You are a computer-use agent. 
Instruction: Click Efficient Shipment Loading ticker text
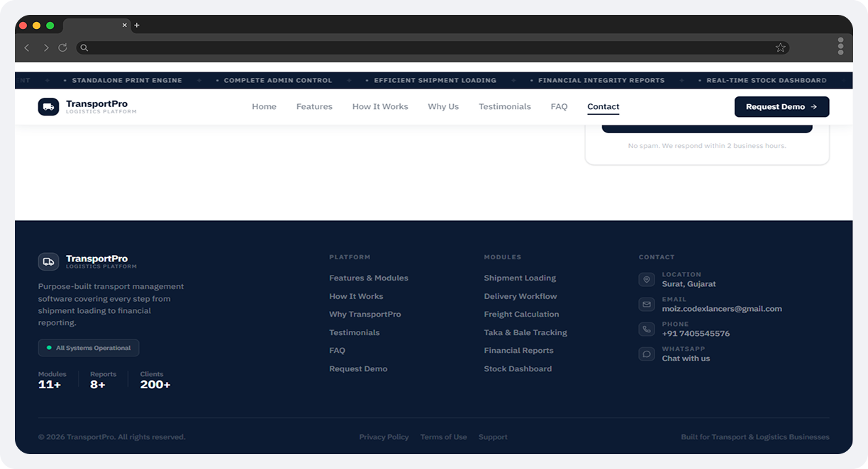[435, 81]
